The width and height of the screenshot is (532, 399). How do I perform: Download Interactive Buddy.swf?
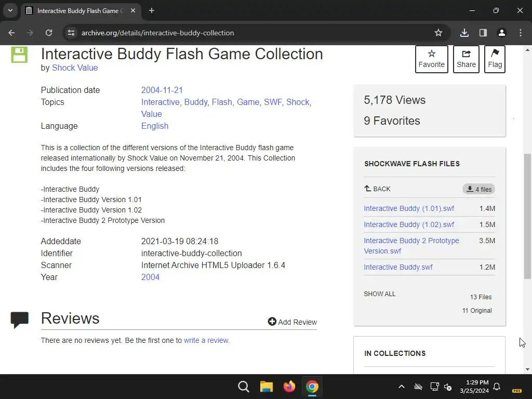[398, 267]
